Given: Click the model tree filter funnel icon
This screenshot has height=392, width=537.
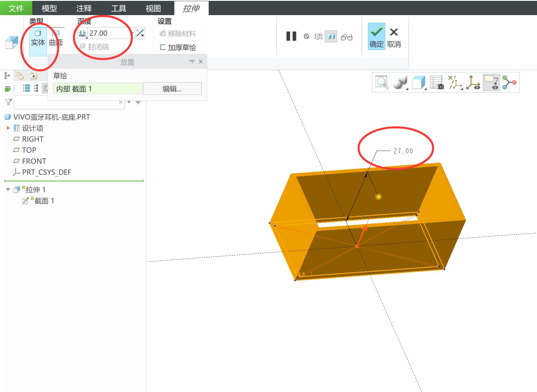Looking at the screenshot, I should point(8,102).
